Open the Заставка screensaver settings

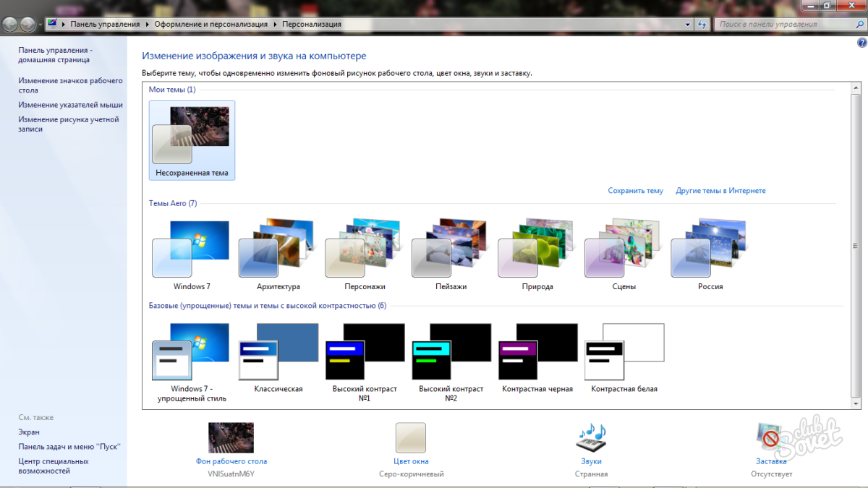click(771, 438)
